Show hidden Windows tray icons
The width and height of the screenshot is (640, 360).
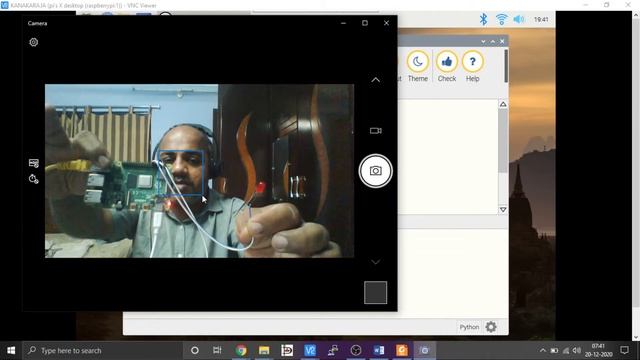(542, 350)
